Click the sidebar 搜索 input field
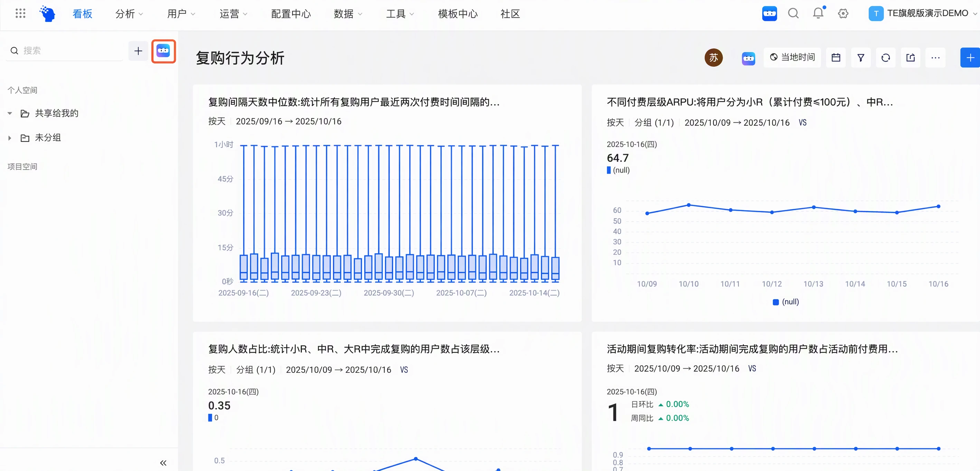Image resolution: width=980 pixels, height=471 pixels. click(65, 50)
